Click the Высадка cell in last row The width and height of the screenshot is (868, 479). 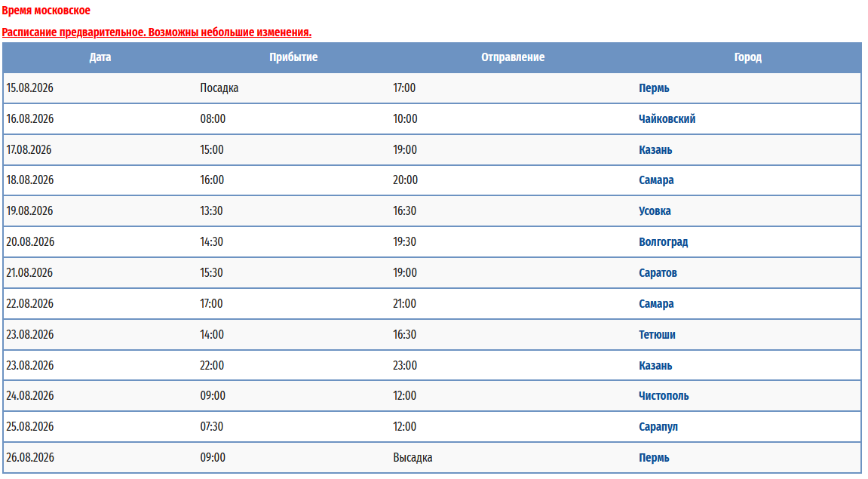(413, 458)
